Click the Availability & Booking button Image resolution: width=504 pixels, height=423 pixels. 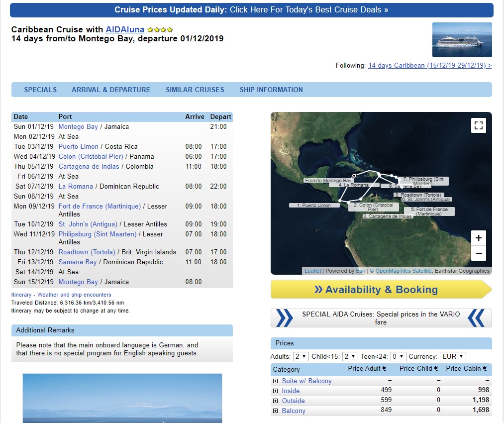click(381, 289)
